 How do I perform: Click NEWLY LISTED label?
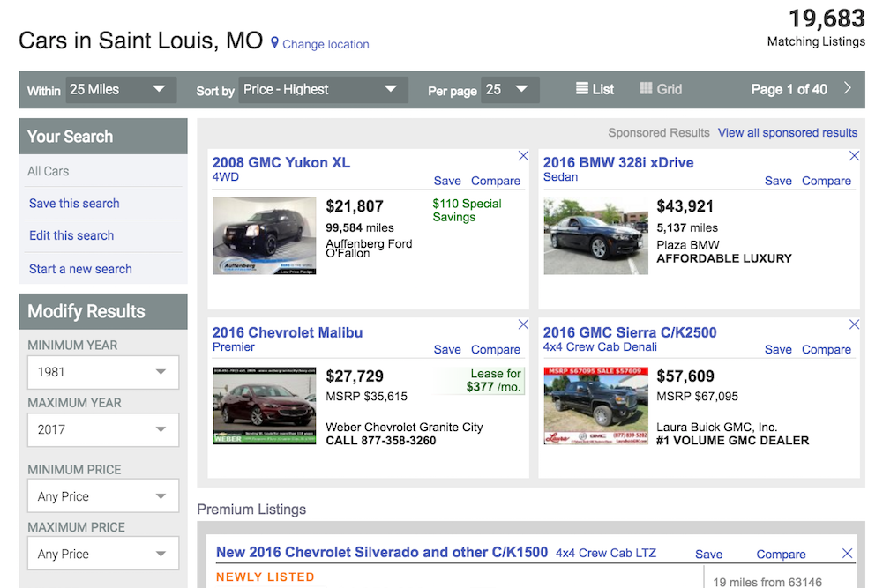click(266, 577)
